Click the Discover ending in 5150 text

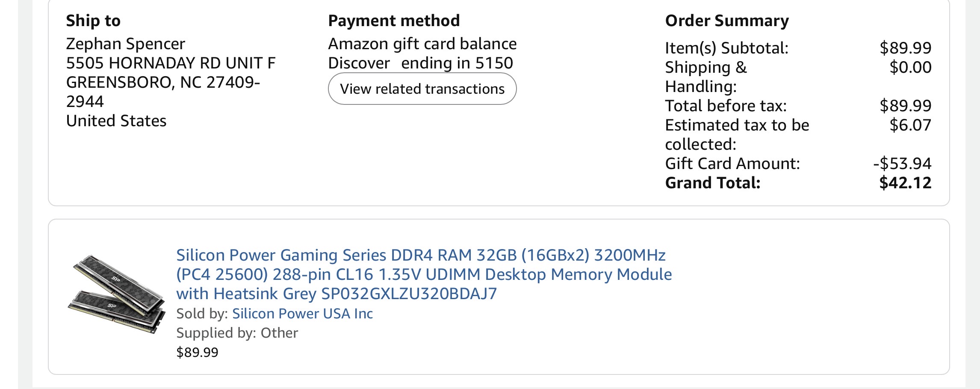coord(420,63)
